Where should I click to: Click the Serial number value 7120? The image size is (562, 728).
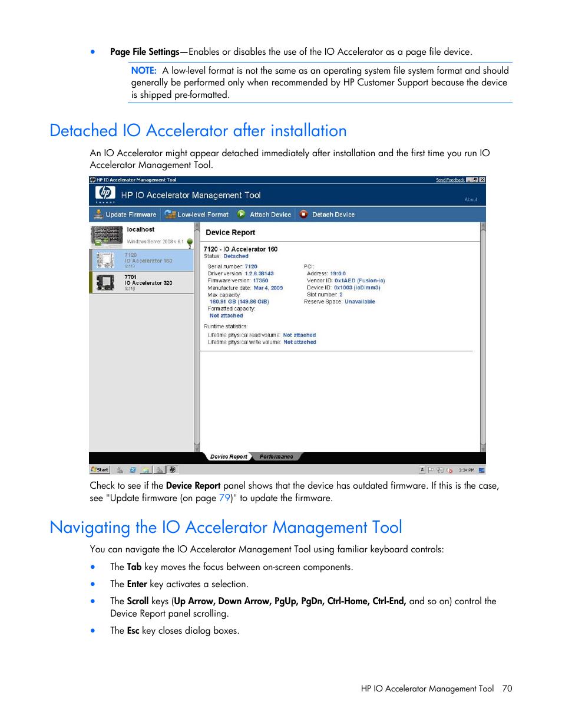(251, 266)
